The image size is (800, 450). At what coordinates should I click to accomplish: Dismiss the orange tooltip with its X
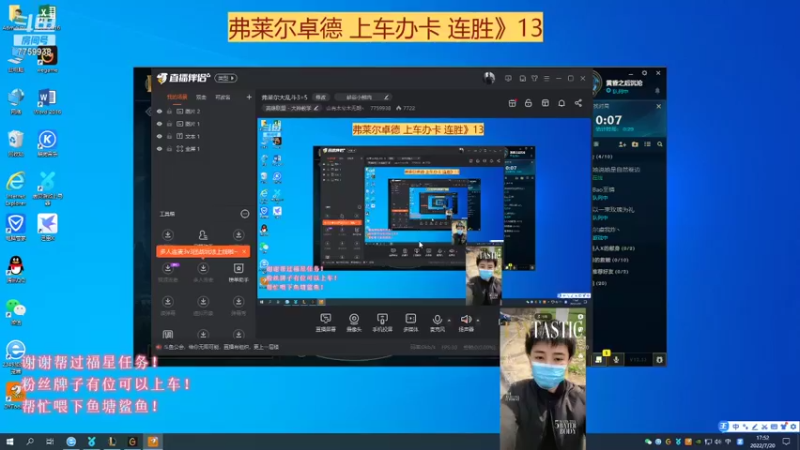tap(244, 252)
